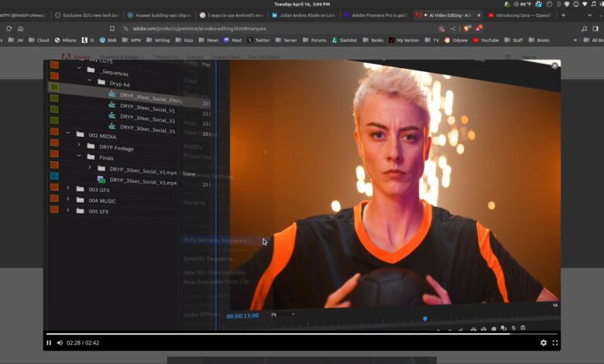The width and height of the screenshot is (604, 364).
Task: Choose Auto Reframe Sequence from context menu
Action: pos(217,240)
